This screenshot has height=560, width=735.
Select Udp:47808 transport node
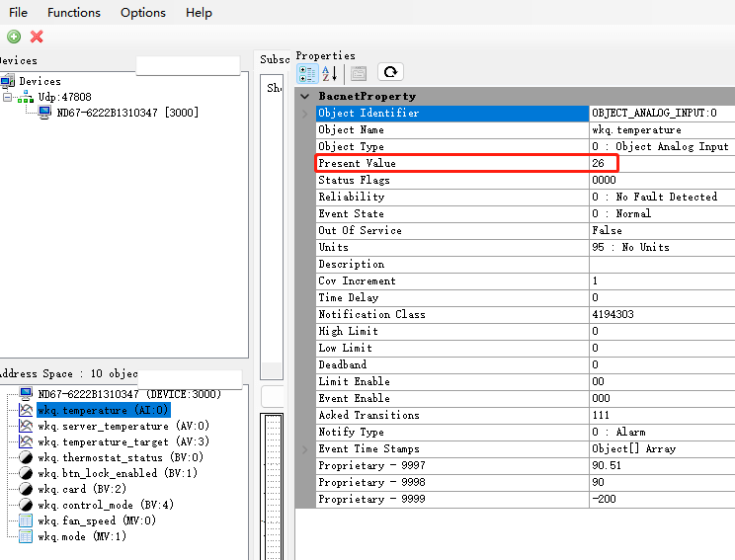pyautogui.click(x=64, y=97)
